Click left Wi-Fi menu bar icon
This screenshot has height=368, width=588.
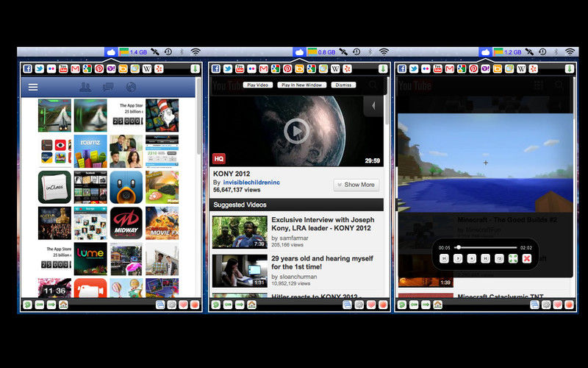pyautogui.click(x=196, y=52)
